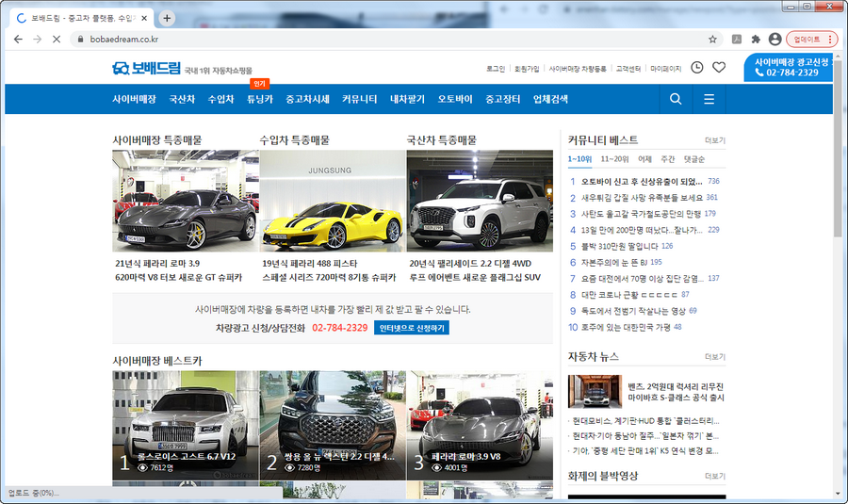848x504 pixels.
Task: Open news 현대모비스, 계기판·HUD 통합 클러스터
Action: 645,421
